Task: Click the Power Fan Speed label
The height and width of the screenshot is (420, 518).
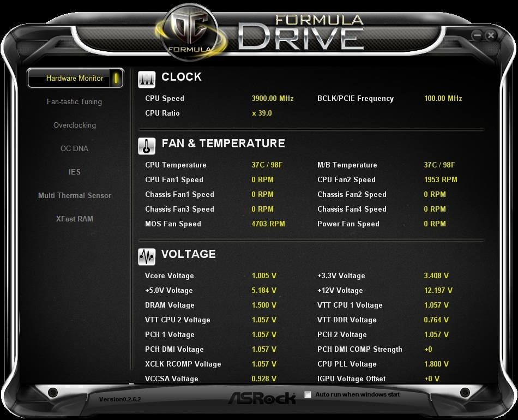Action: [x=348, y=224]
